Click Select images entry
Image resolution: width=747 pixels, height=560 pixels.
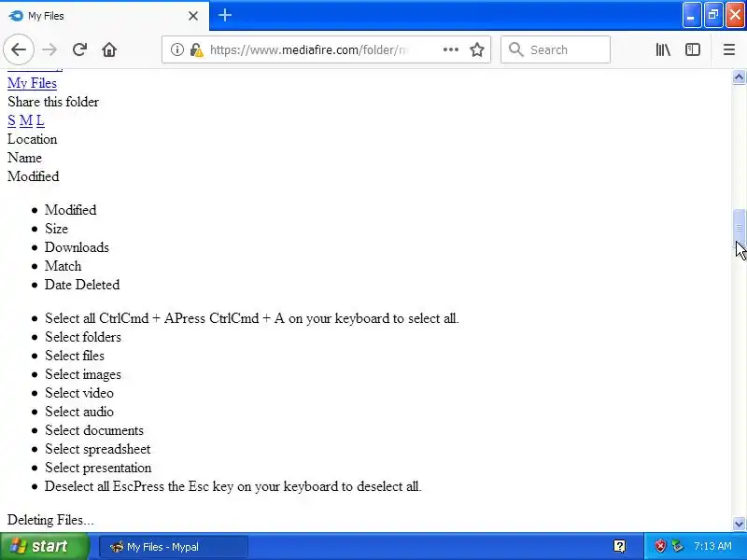[x=83, y=374]
